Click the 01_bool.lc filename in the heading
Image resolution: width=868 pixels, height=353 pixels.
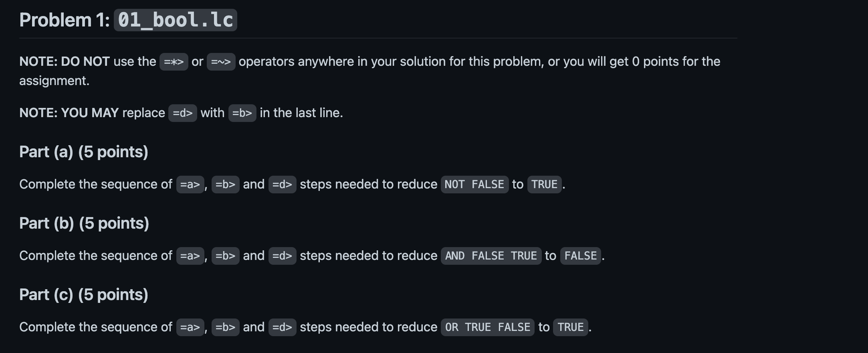pos(176,20)
